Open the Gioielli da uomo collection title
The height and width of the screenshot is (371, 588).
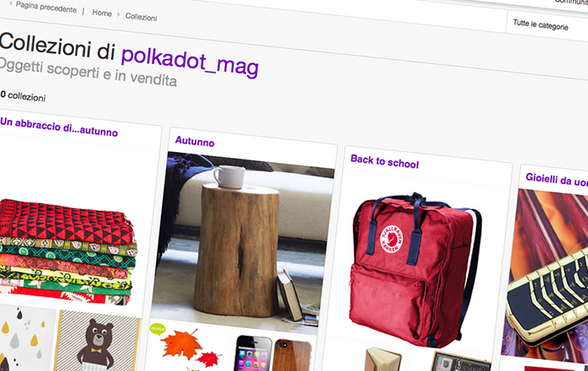pyautogui.click(x=556, y=180)
